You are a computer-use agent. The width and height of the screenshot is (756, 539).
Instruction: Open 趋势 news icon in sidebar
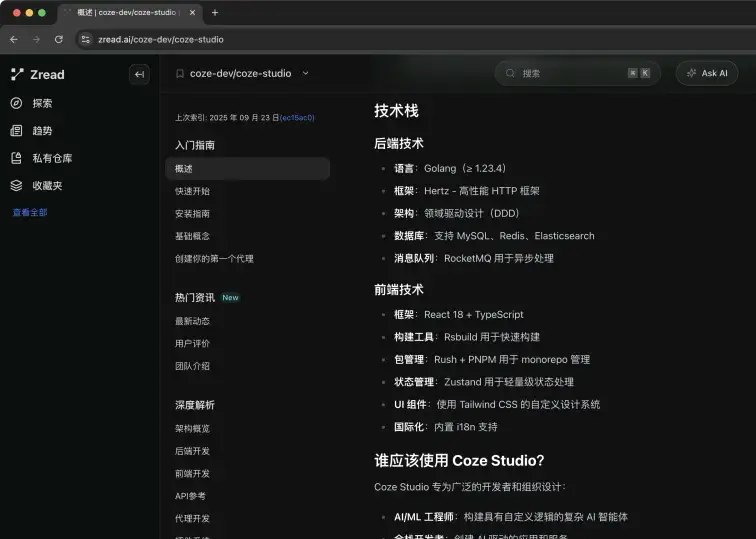point(16,131)
